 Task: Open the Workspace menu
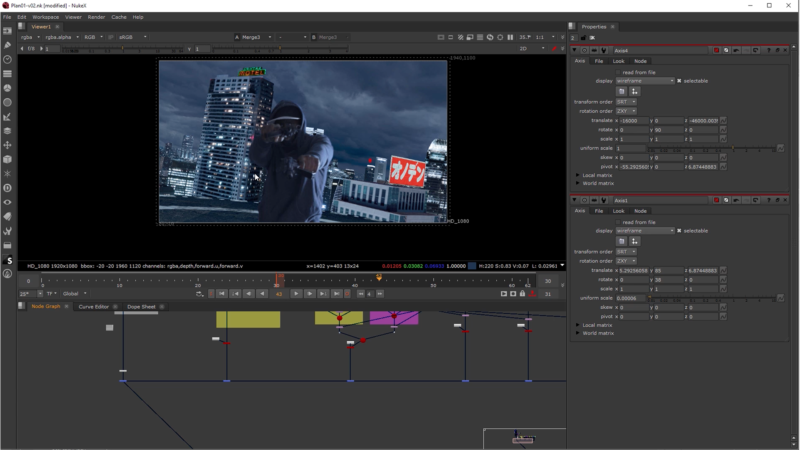pyautogui.click(x=45, y=17)
